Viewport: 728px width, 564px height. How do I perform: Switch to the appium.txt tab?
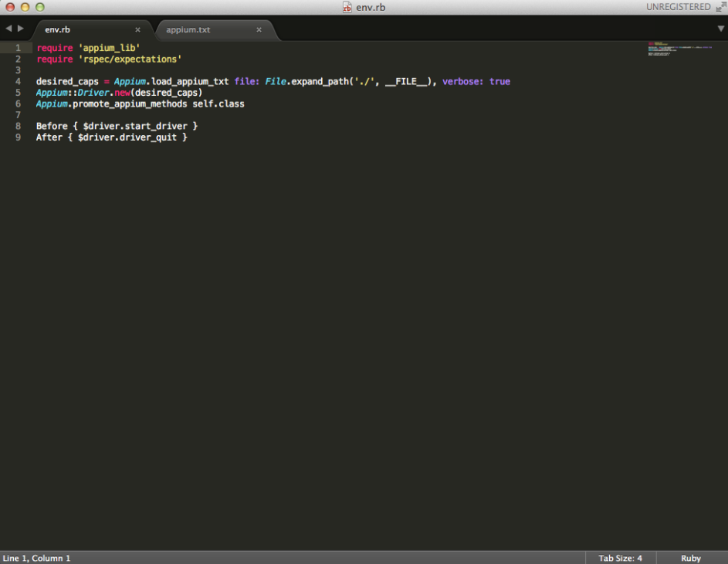tap(188, 29)
